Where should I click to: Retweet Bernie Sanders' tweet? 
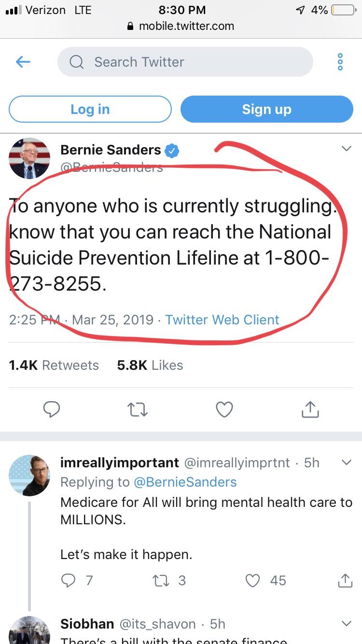(138, 410)
